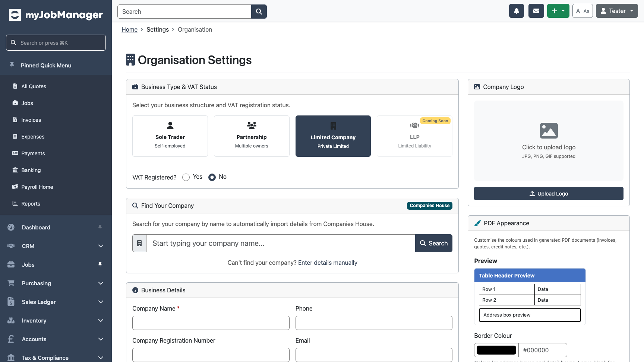Click the Upload Logo button
The width and height of the screenshot is (644, 362).
(549, 194)
